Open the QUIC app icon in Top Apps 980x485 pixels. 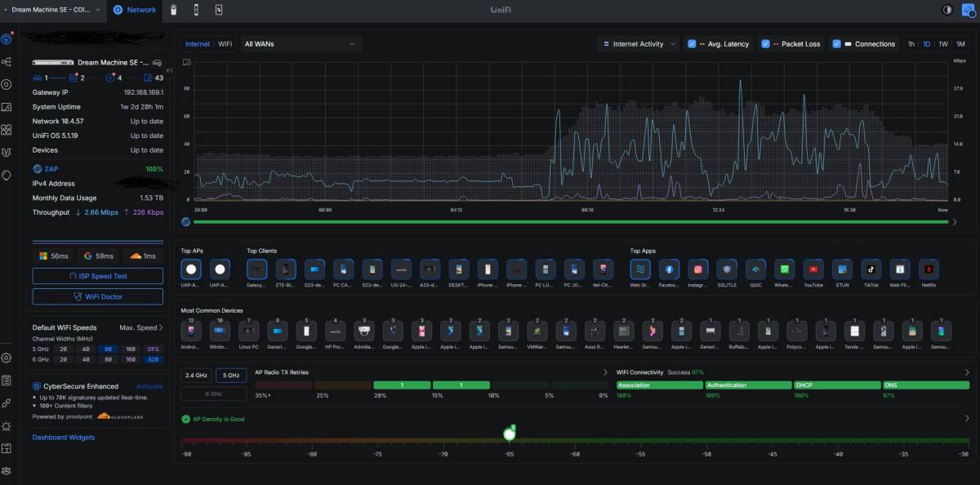pyautogui.click(x=755, y=269)
